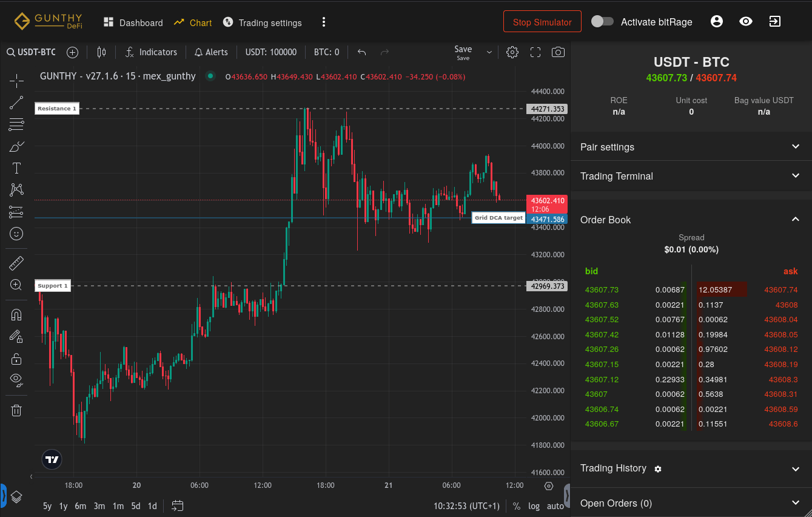Expand the Pair settings section
The height and width of the screenshot is (517, 812).
point(691,147)
